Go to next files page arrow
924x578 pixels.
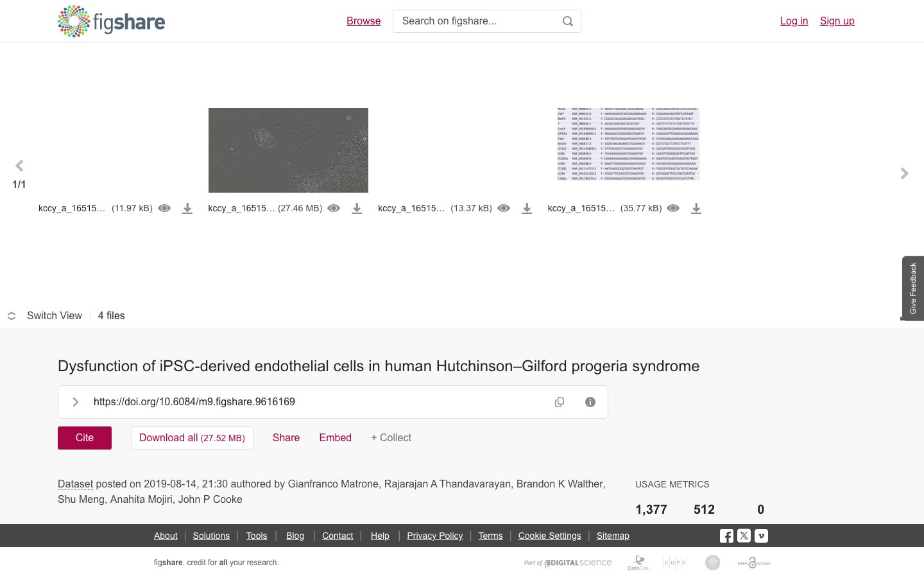pyautogui.click(x=905, y=173)
